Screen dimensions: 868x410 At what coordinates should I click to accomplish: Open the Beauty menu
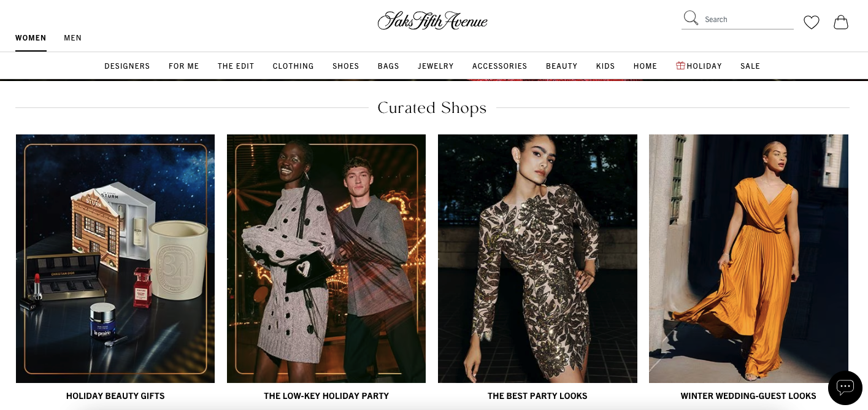click(562, 66)
